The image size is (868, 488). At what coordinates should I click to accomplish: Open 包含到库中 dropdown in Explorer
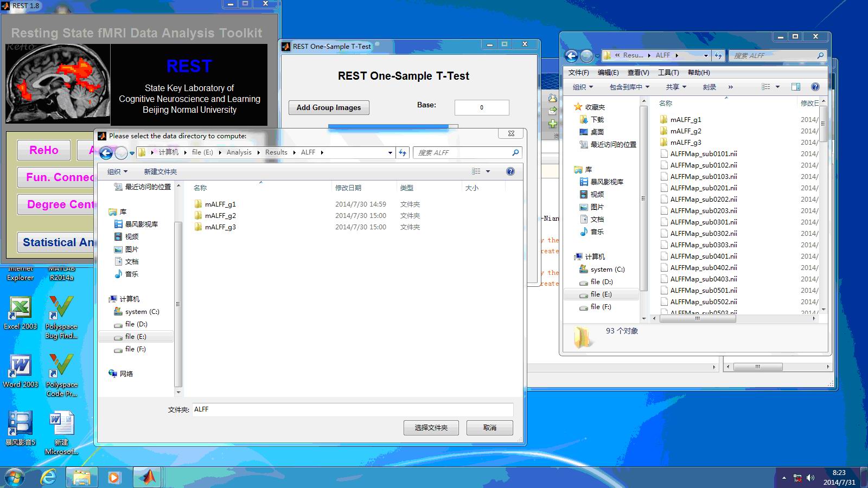629,87
